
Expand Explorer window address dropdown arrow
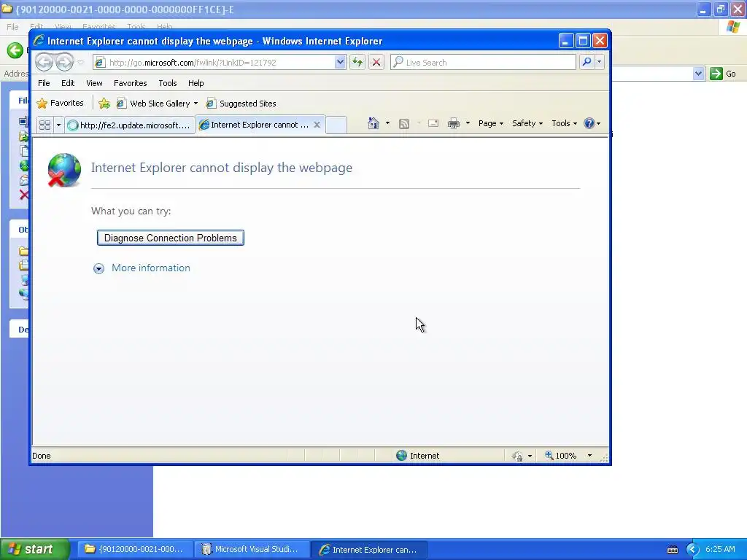click(698, 74)
